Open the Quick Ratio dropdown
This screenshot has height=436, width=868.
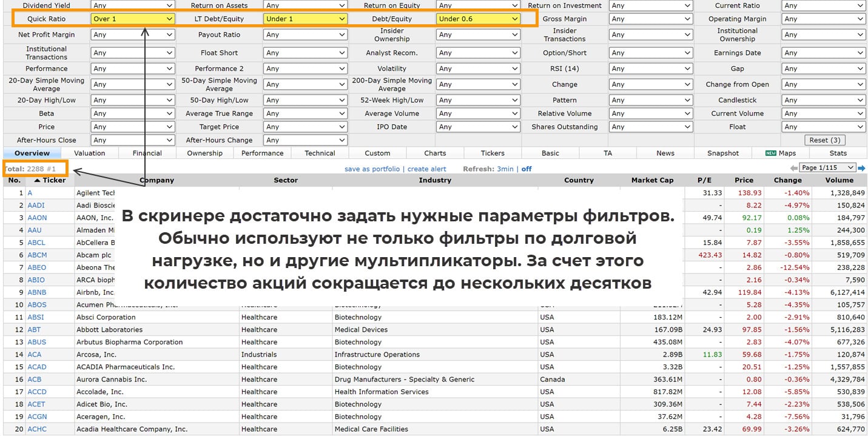click(133, 19)
